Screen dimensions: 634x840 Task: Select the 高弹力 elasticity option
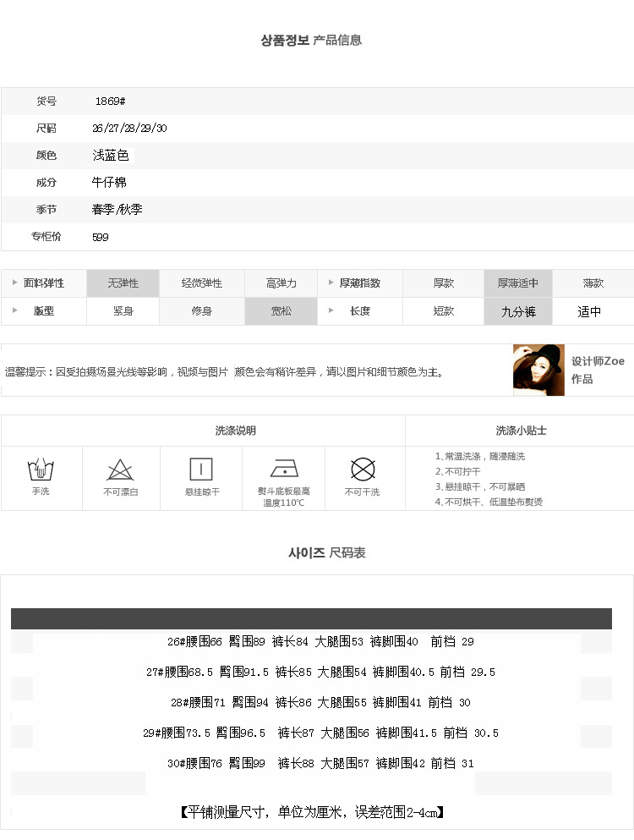(x=281, y=283)
